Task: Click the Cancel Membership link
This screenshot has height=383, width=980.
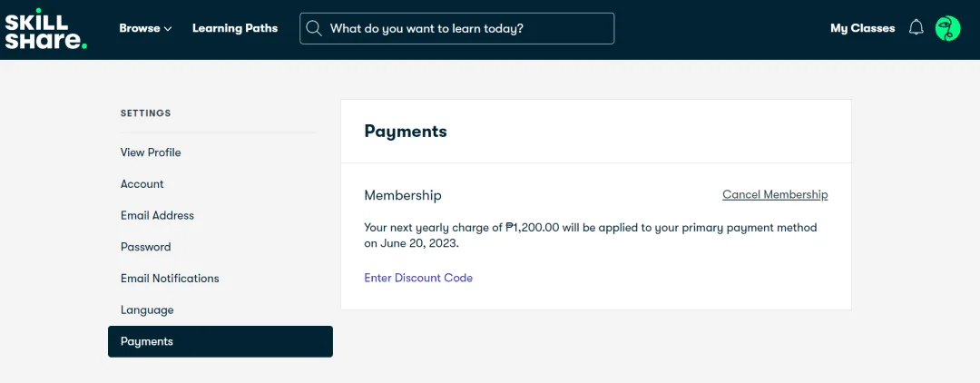Action: [775, 194]
